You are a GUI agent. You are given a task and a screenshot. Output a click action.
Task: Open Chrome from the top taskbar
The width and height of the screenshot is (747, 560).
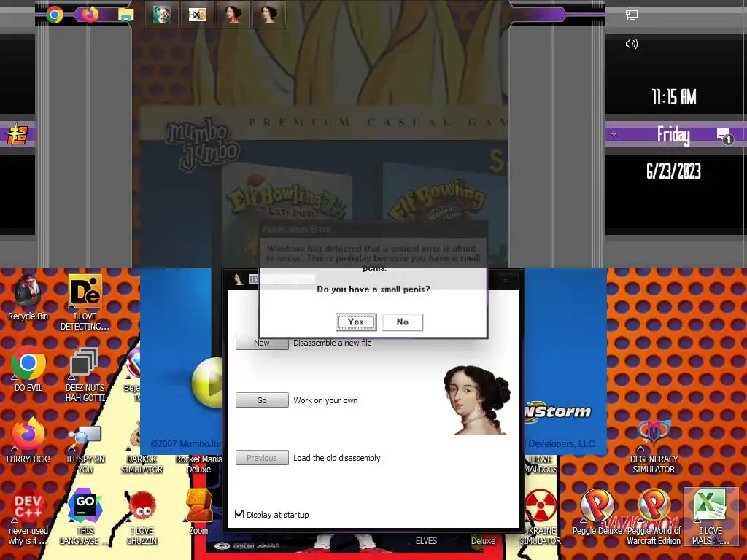click(x=55, y=15)
